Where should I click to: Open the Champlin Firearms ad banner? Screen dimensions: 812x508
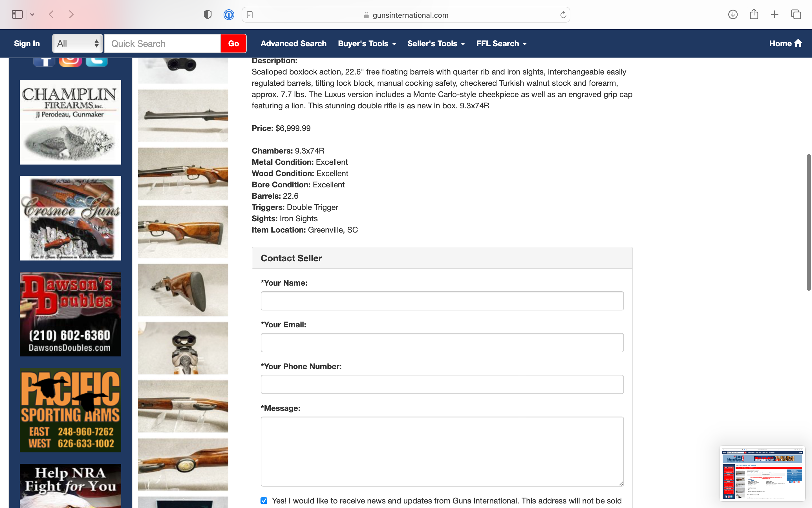tap(70, 122)
